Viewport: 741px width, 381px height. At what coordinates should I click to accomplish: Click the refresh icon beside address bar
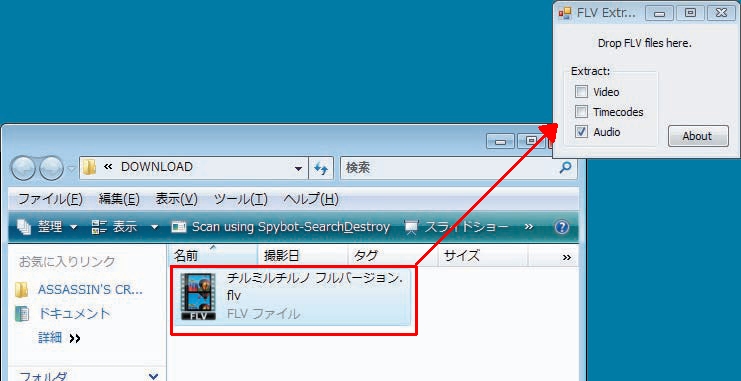(321, 168)
